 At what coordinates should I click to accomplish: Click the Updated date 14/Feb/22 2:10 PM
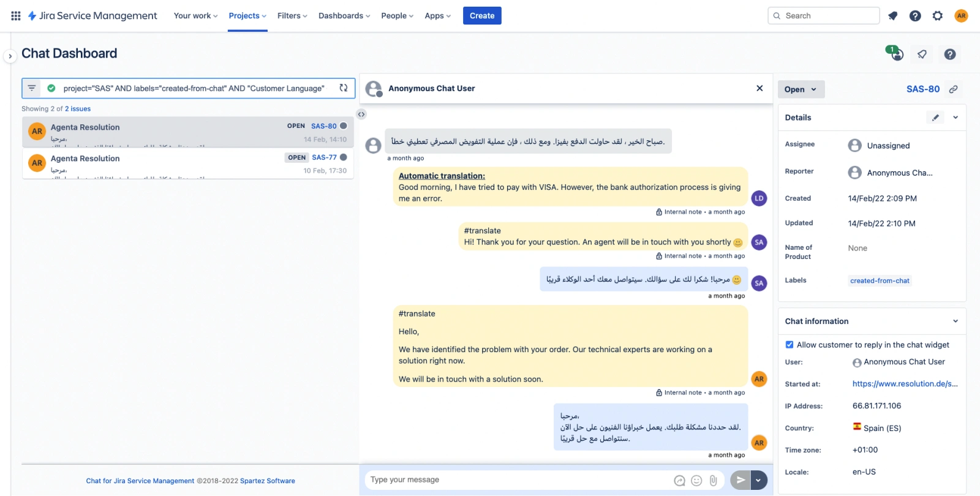pyautogui.click(x=881, y=224)
